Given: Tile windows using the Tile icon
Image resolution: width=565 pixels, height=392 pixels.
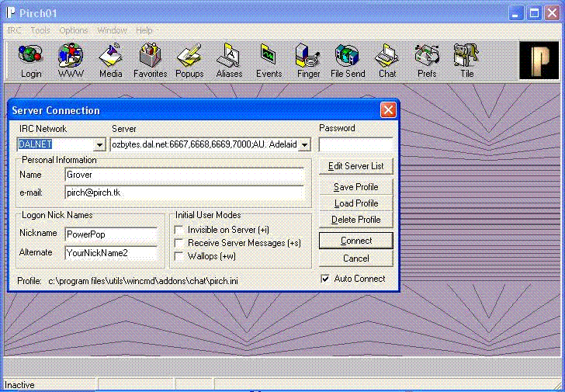Looking at the screenshot, I should pos(466,61).
